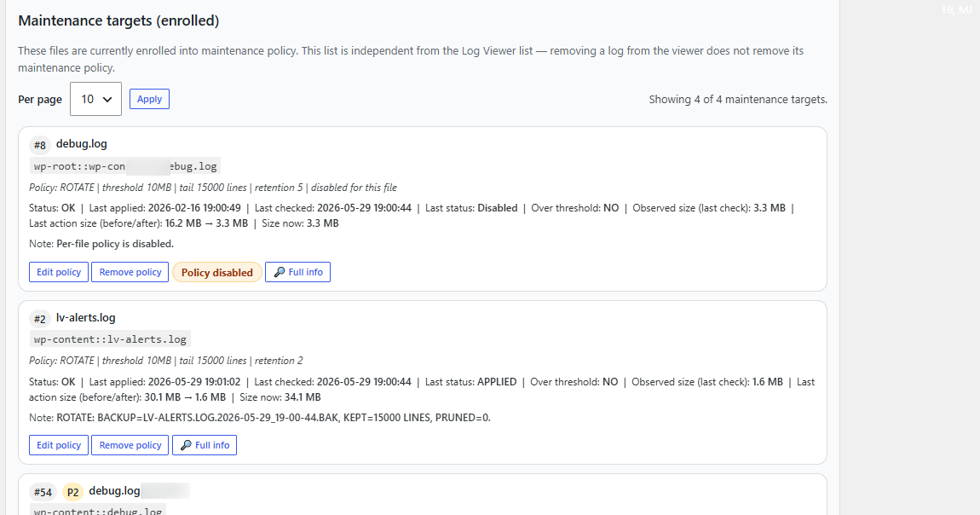The height and width of the screenshot is (515, 980).
Task: Edit policy for lv-alerts.log
Action: click(x=59, y=445)
